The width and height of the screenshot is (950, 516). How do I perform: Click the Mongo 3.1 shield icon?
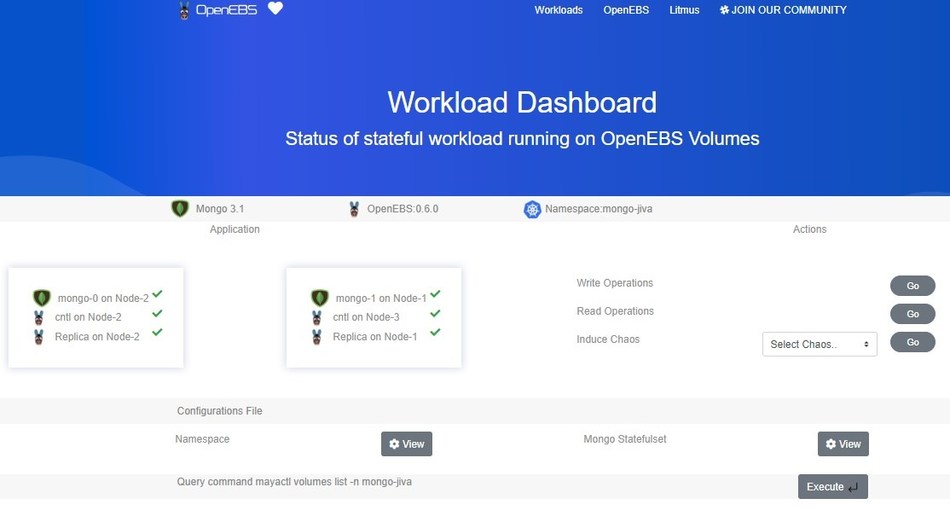pyautogui.click(x=180, y=209)
